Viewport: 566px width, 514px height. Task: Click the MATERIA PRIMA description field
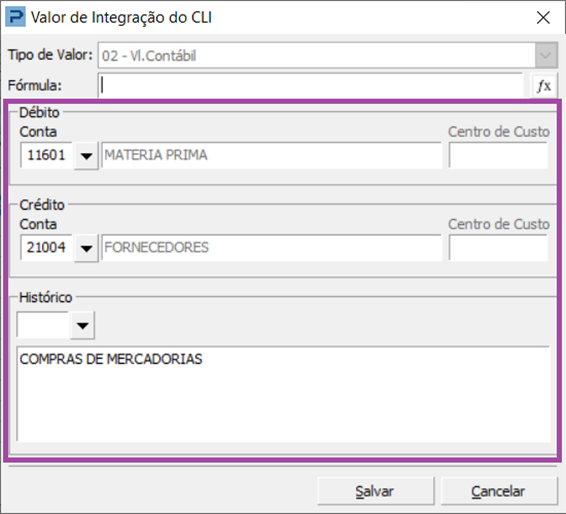(271, 155)
